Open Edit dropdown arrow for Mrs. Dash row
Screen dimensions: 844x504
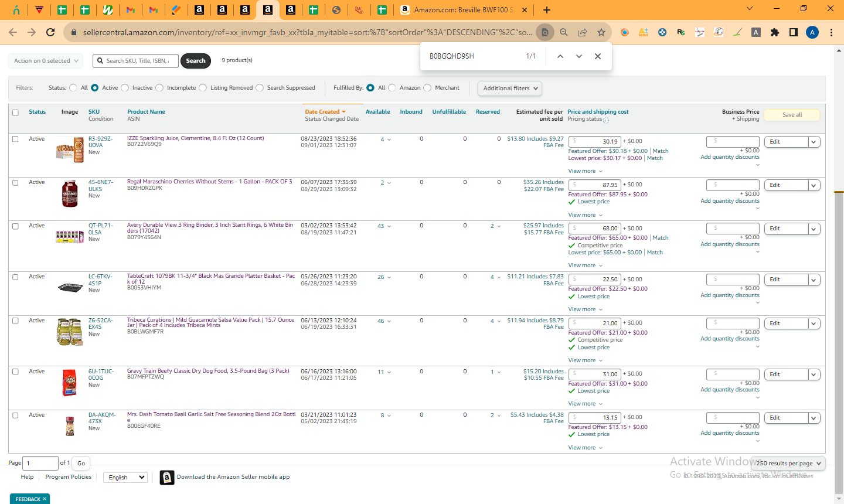[814, 418]
